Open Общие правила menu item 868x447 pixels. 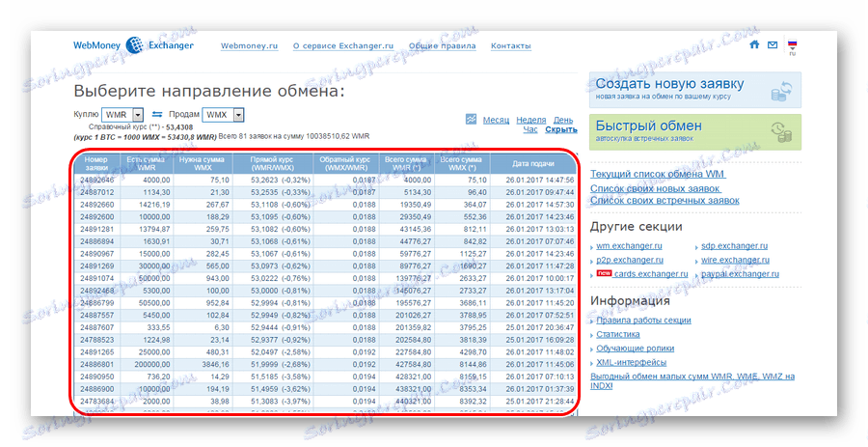click(443, 46)
